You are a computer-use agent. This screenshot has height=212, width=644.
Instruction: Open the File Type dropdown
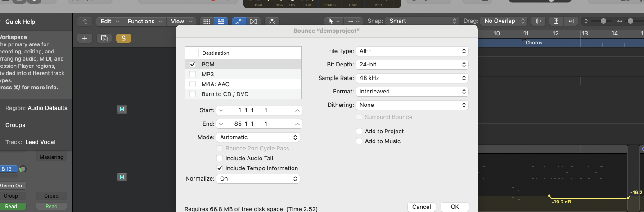pyautogui.click(x=412, y=51)
